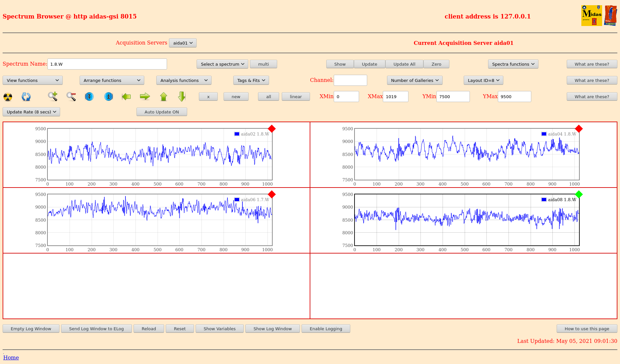
Task: Click the TCL powered logo icon
Action: coord(610,15)
